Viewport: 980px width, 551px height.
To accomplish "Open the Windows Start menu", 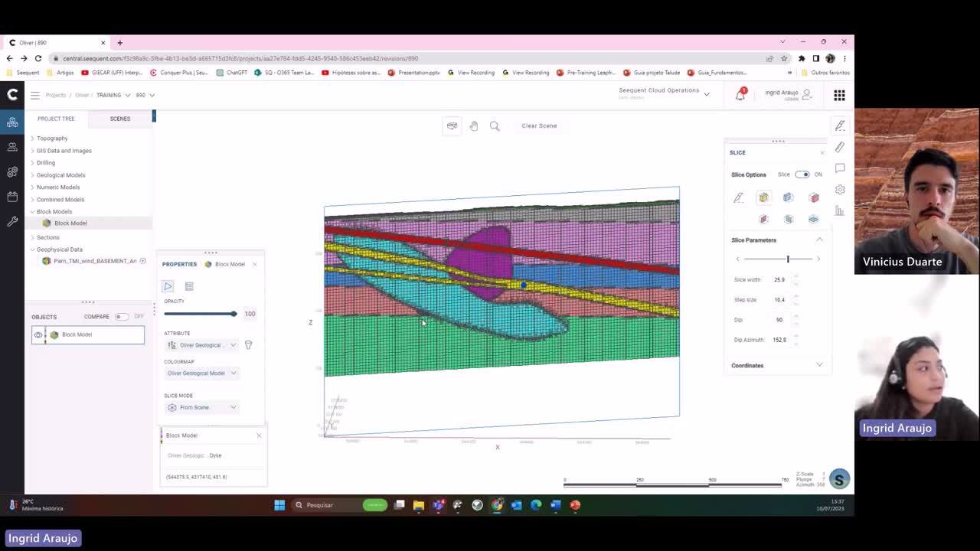I will [279, 505].
